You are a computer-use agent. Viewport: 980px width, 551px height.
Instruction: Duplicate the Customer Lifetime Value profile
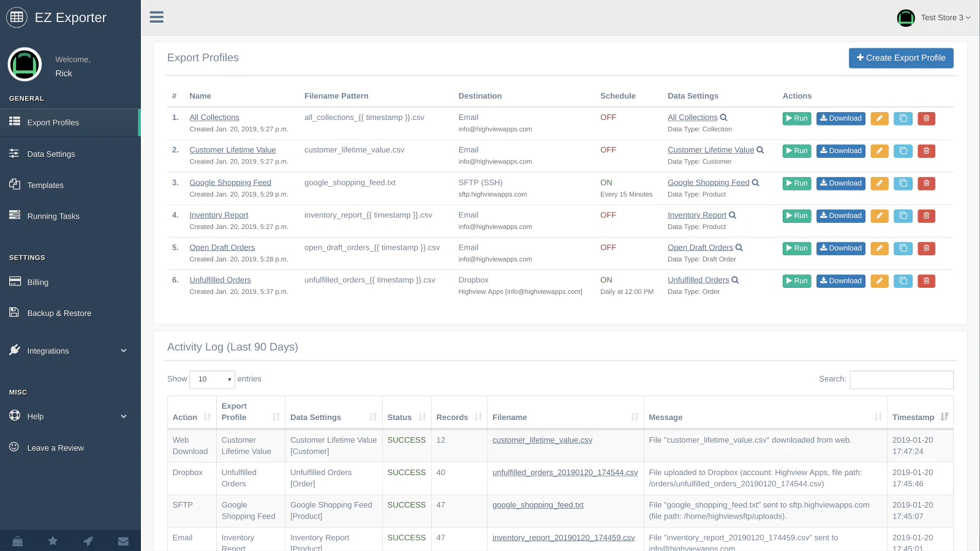pyautogui.click(x=903, y=151)
